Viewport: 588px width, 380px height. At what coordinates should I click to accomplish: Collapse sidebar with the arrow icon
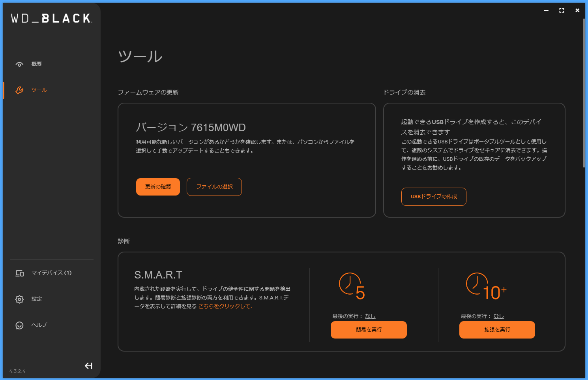[x=88, y=366]
